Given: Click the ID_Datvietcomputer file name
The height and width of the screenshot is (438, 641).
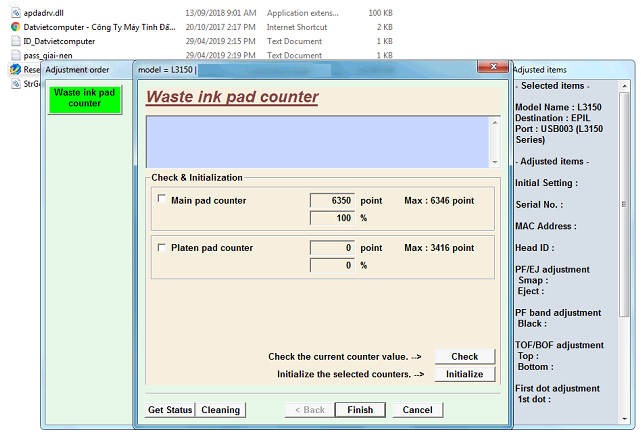Looking at the screenshot, I should coord(59,41).
